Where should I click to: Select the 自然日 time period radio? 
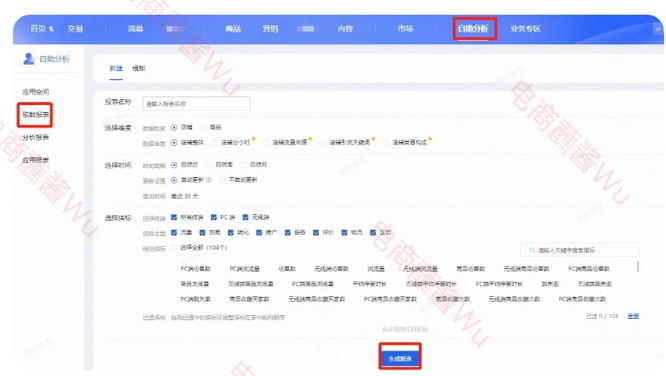point(174,165)
